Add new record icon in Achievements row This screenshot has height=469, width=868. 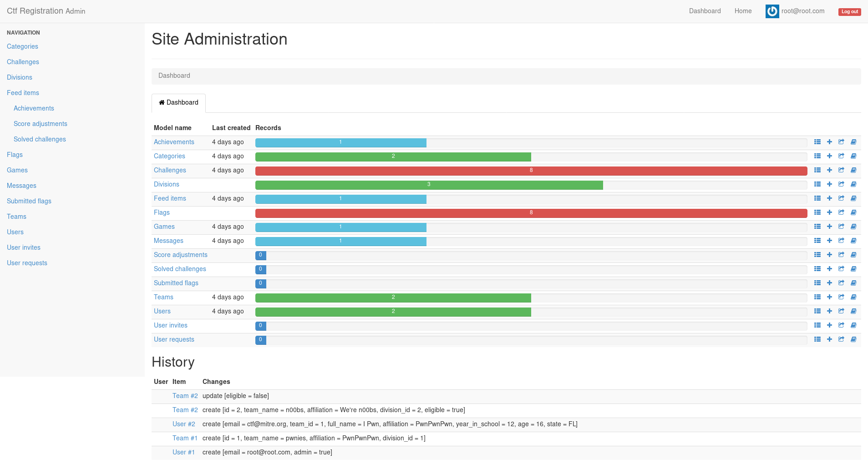click(829, 142)
